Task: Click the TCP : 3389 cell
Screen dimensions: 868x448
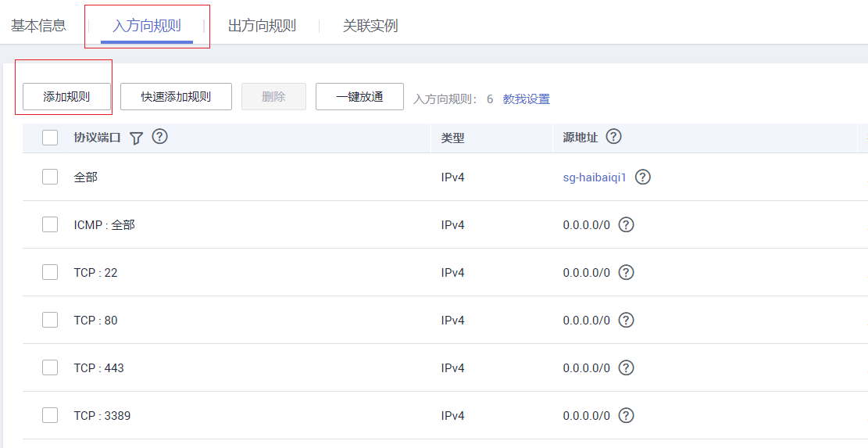Action: [x=102, y=415]
